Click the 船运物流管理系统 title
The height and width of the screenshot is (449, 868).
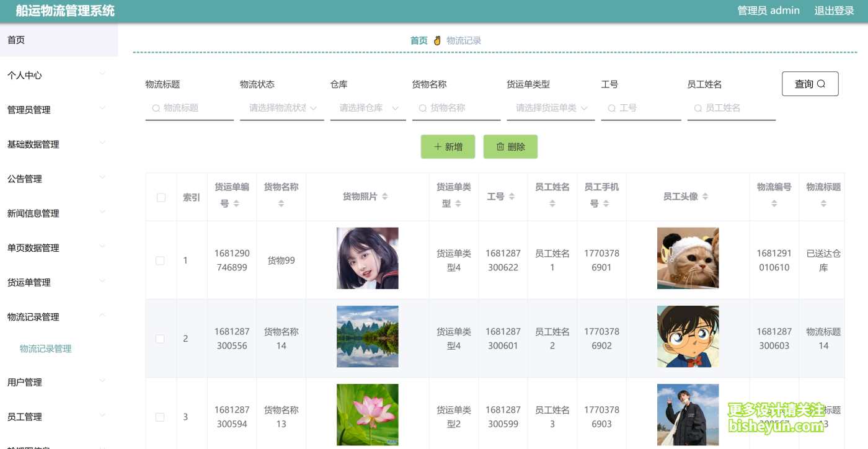65,11
